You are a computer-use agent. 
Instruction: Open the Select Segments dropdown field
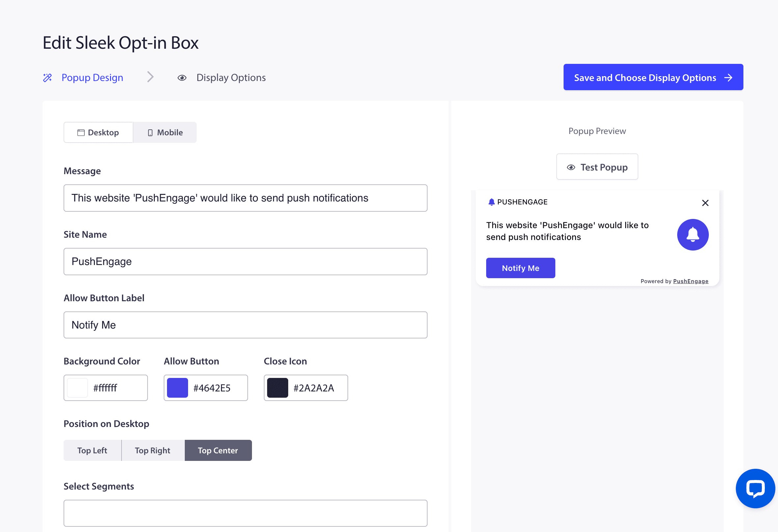coord(245,513)
